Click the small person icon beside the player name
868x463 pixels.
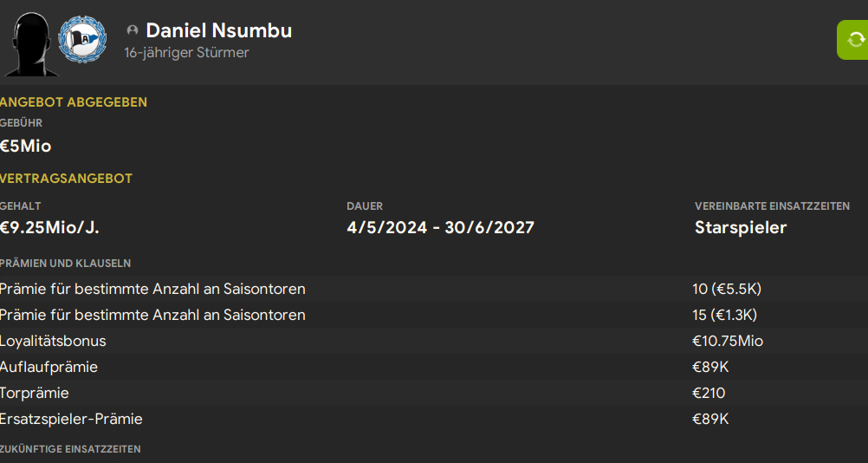pyautogui.click(x=133, y=30)
